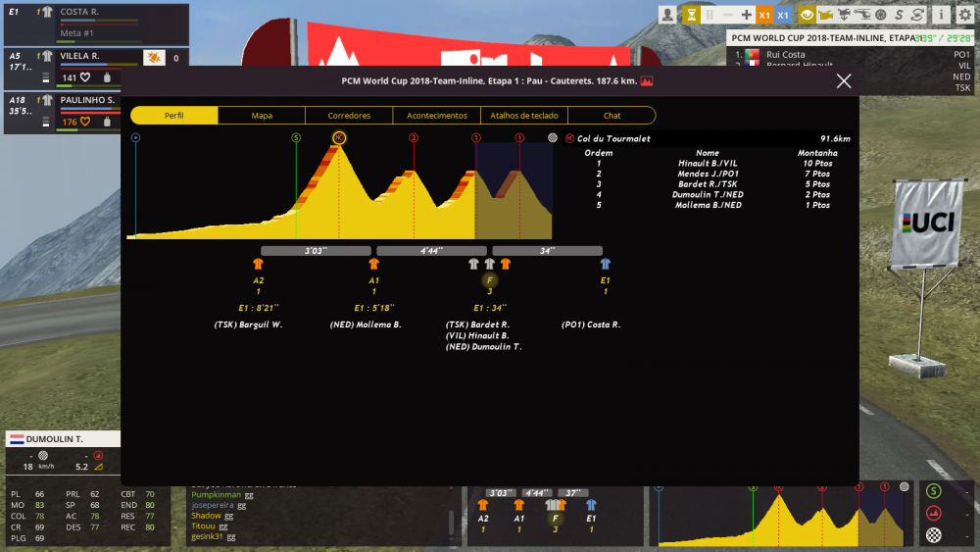Select the yellow TV camera icon
The width and height of the screenshot is (980, 552).
(825, 15)
